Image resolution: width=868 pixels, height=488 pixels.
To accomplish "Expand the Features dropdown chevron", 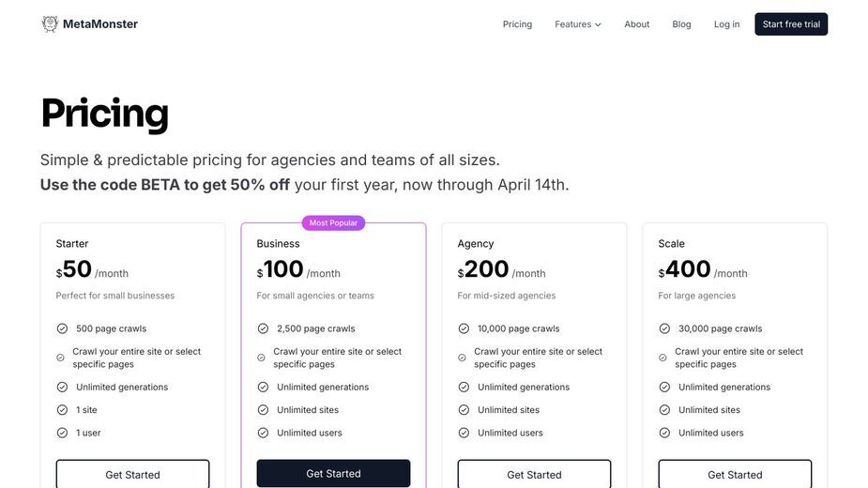I will point(598,24).
